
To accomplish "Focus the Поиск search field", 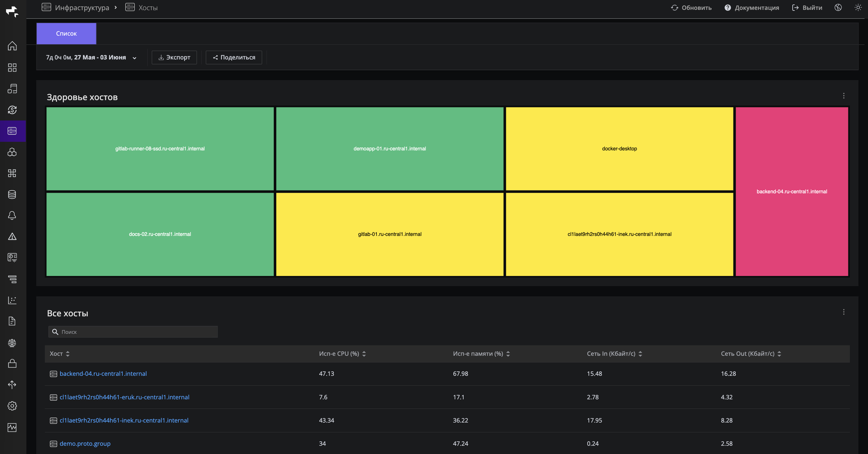I will click(133, 332).
